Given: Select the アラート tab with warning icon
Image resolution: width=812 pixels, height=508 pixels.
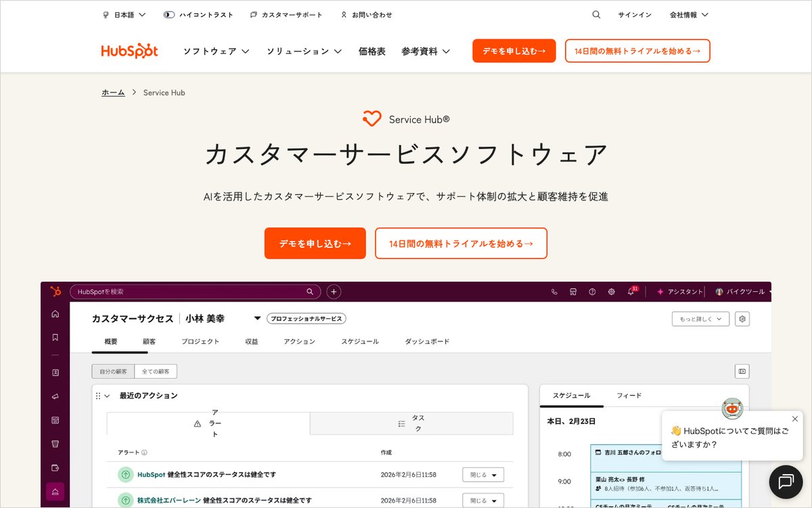Looking at the screenshot, I should (208, 423).
